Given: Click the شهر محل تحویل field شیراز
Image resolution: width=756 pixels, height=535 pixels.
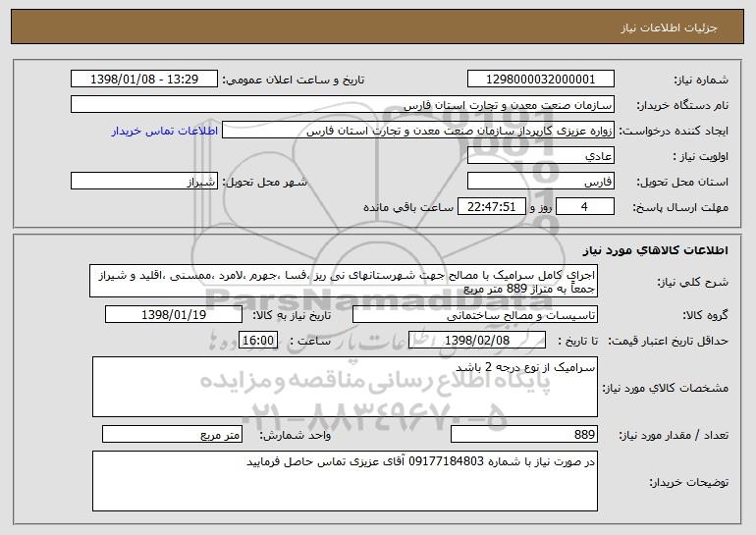Looking at the screenshot, I should coord(144,182).
